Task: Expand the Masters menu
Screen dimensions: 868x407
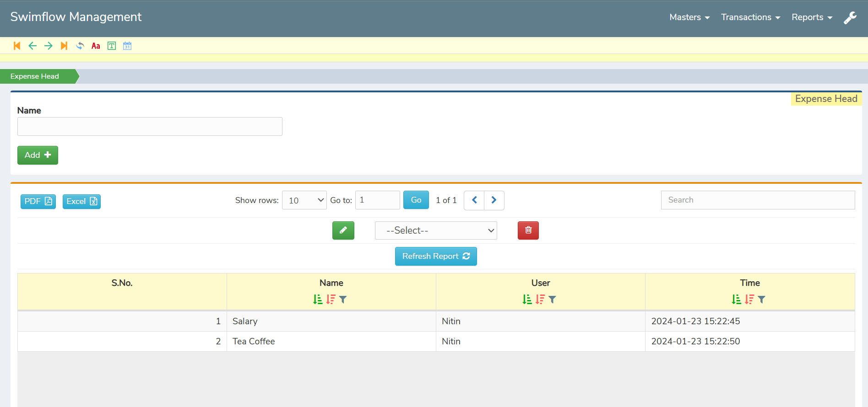Action: 689,17
